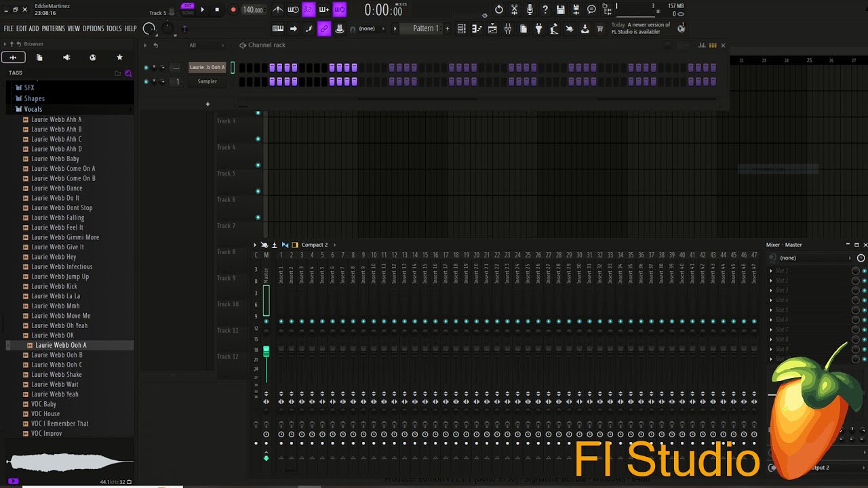868x488 pixels.
Task: Click the plug-shaped plugin picker icon
Action: (539, 28)
